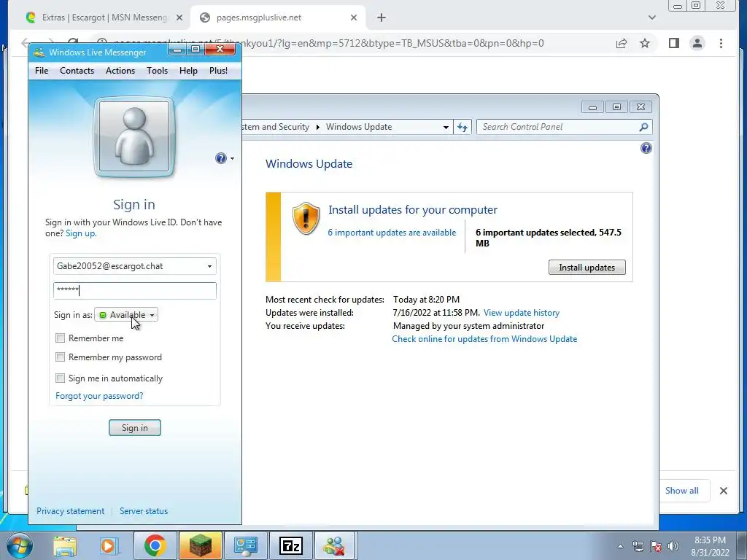Click the Windows Update shield warning icon
The height and width of the screenshot is (560, 747).
[306, 219]
